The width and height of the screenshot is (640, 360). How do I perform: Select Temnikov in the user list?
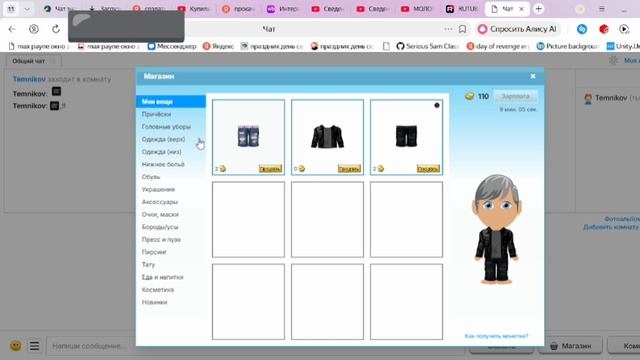click(611, 98)
